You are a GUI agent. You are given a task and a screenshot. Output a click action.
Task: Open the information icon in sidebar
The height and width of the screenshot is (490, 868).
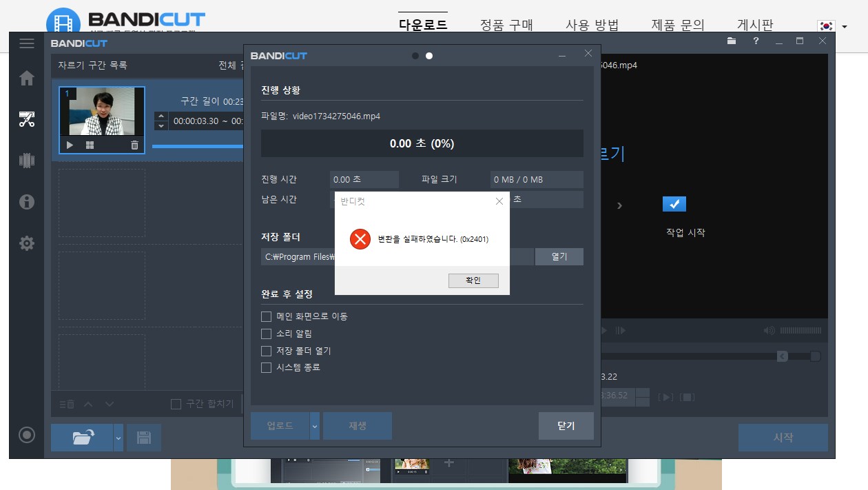click(x=27, y=202)
